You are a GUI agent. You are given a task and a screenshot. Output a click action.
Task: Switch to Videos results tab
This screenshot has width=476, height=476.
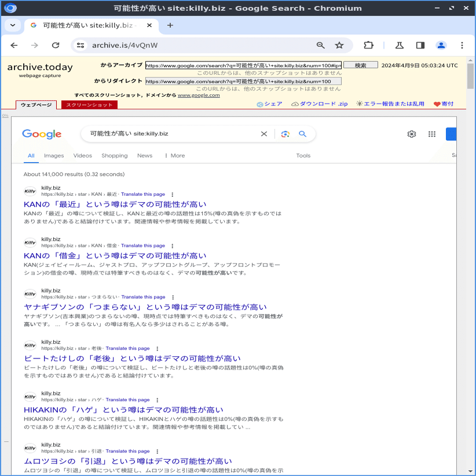pyautogui.click(x=83, y=156)
